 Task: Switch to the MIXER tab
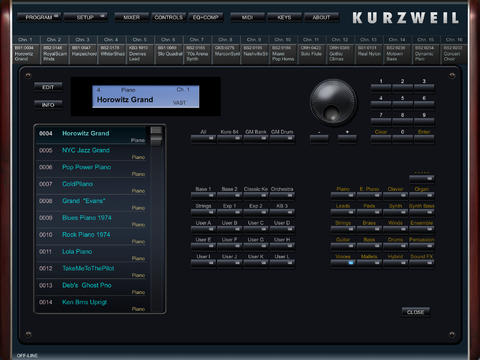[131, 17]
